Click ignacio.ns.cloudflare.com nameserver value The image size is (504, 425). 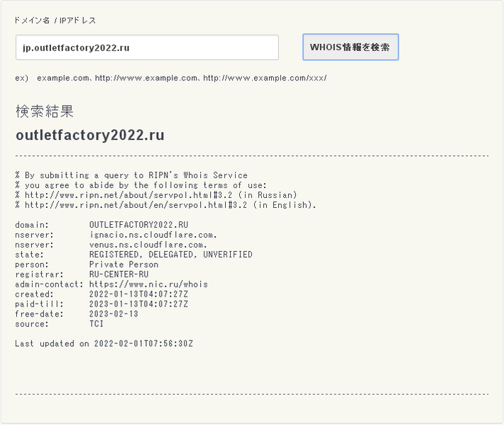coord(153,235)
